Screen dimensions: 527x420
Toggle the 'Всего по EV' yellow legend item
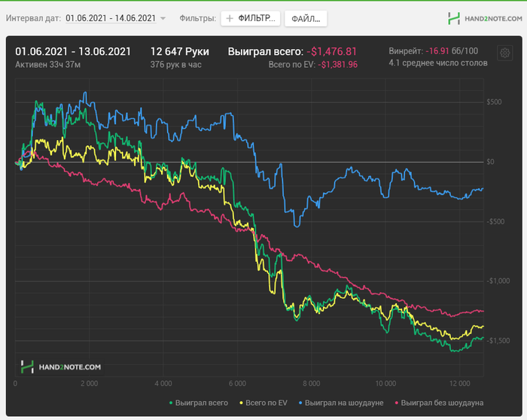click(x=263, y=403)
